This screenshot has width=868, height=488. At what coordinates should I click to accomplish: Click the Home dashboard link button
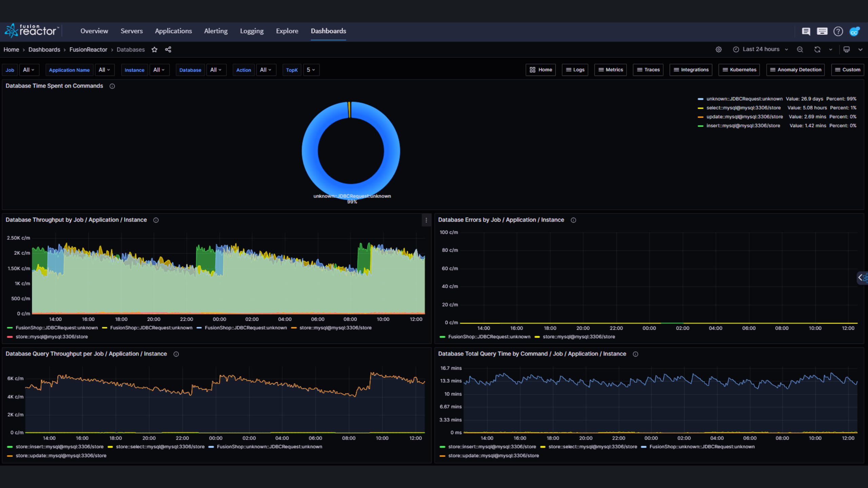pos(540,70)
